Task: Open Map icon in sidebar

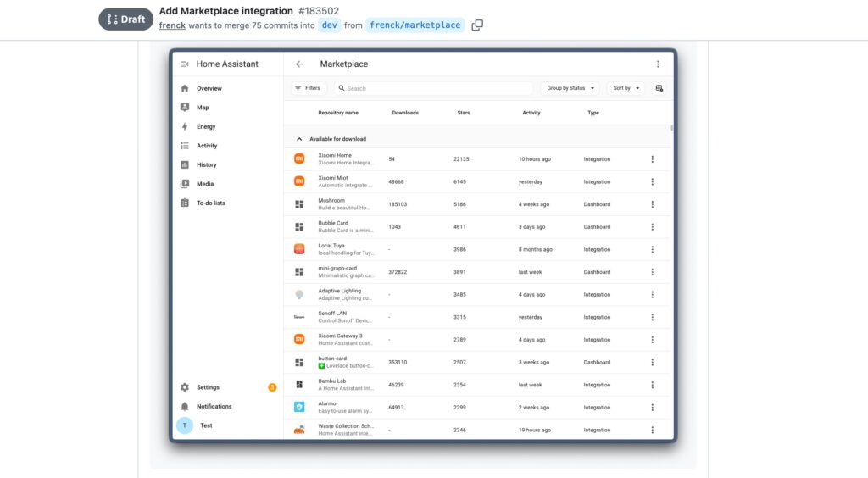Action: tap(185, 108)
